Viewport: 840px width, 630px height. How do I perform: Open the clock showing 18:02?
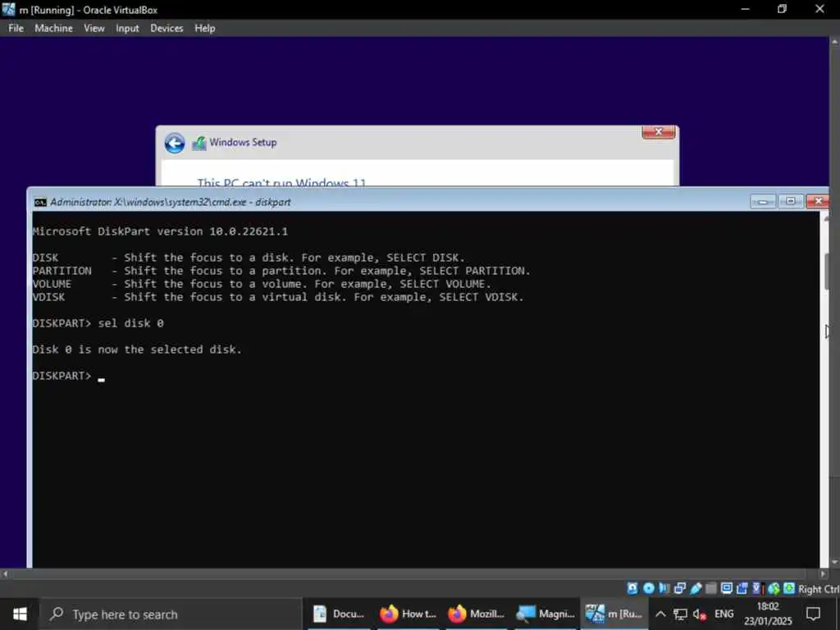(768, 614)
